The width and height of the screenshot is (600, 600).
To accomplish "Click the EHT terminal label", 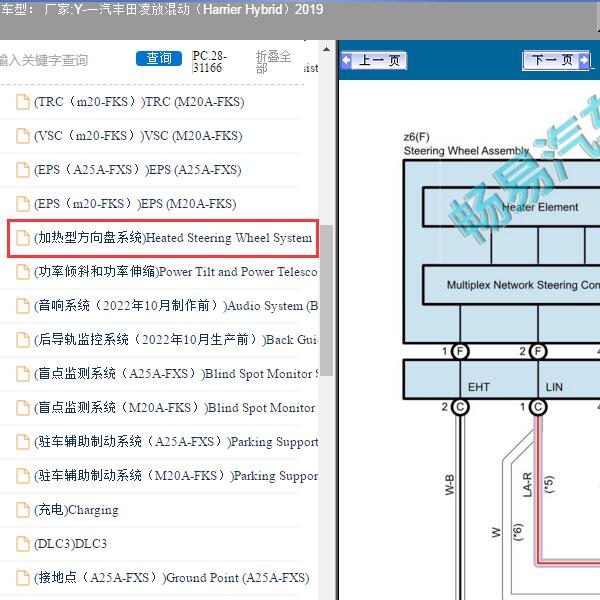I will click(479, 387).
